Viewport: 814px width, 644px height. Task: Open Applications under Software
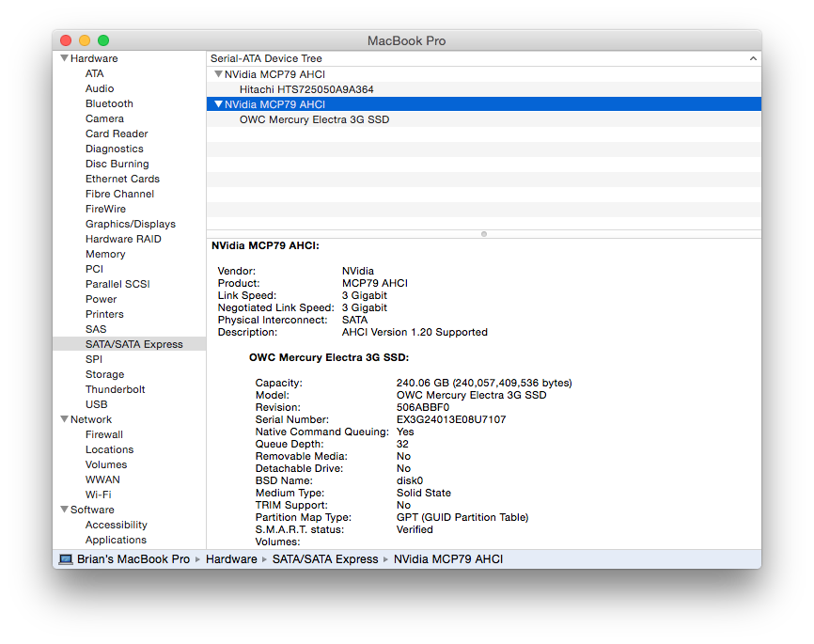point(116,541)
